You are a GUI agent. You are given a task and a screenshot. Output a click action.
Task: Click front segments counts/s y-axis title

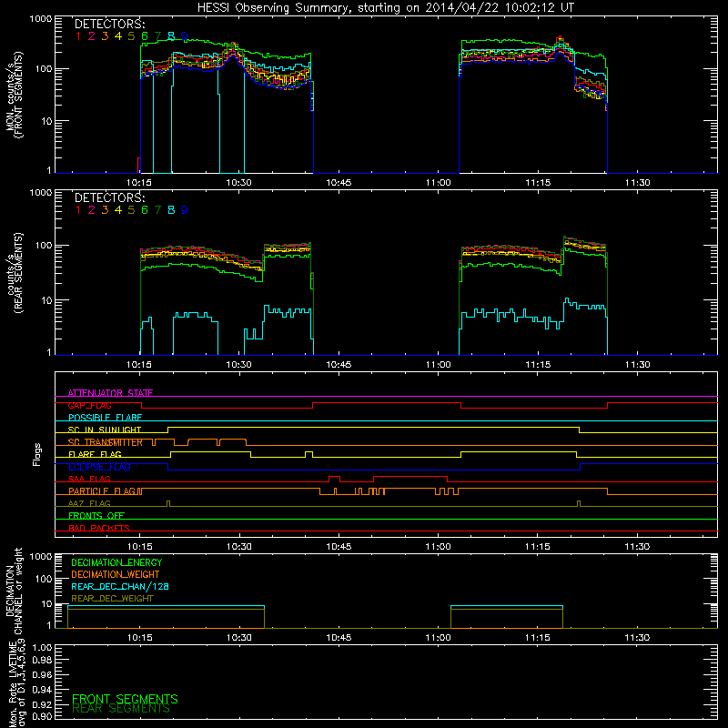pos(14,95)
